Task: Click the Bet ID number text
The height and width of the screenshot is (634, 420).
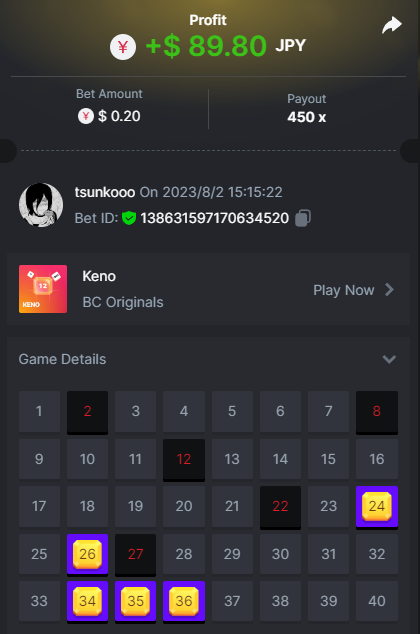Action: pyautogui.click(x=215, y=218)
